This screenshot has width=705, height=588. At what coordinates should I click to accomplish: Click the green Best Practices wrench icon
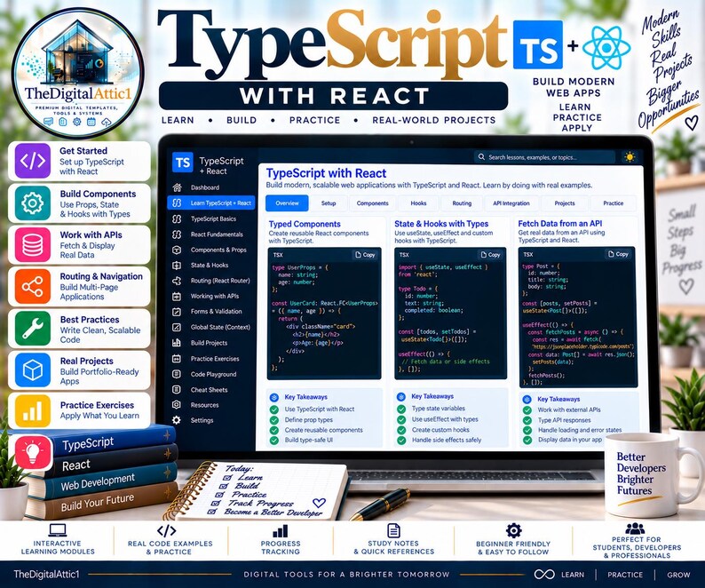32,329
